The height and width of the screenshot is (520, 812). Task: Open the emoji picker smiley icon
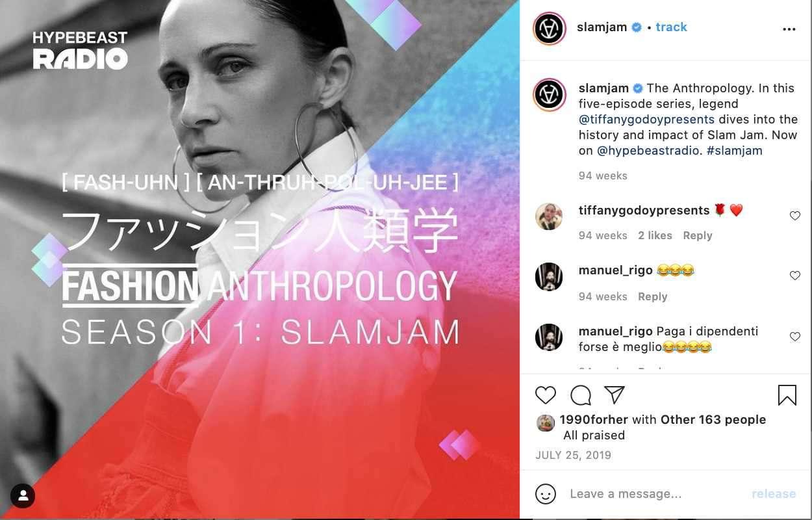click(x=546, y=494)
